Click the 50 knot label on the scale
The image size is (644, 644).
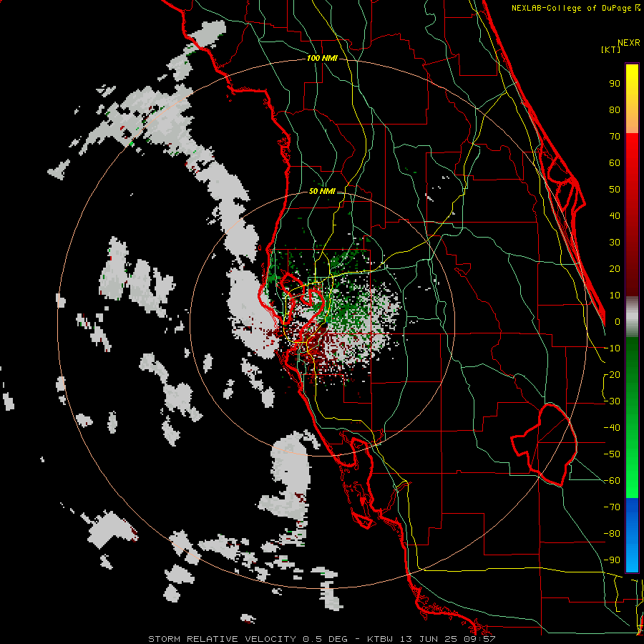(x=615, y=190)
